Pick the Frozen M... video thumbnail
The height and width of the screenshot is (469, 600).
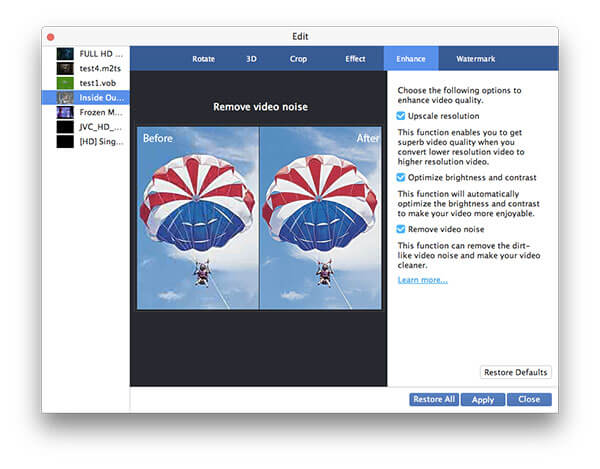click(65, 113)
